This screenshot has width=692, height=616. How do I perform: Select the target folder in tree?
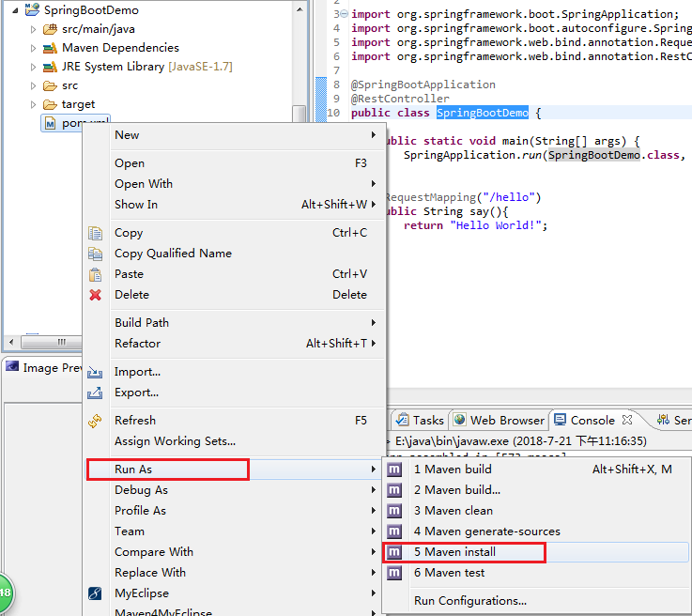pyautogui.click(x=78, y=104)
